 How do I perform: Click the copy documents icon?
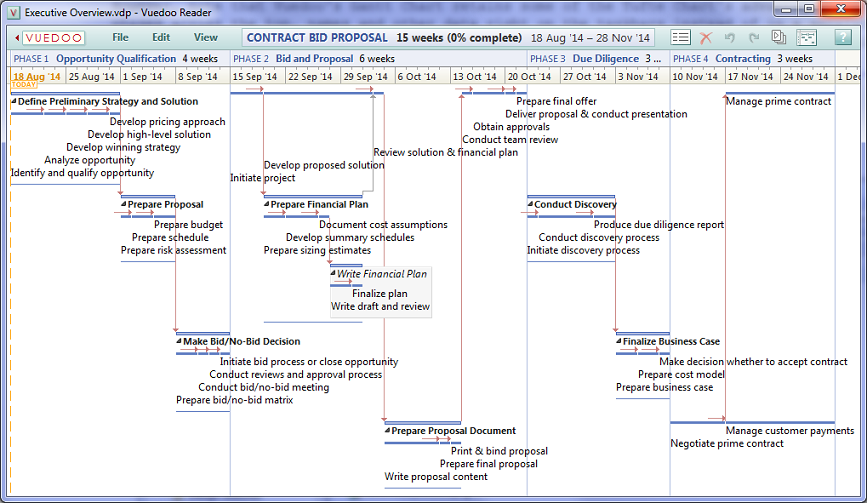tap(779, 38)
